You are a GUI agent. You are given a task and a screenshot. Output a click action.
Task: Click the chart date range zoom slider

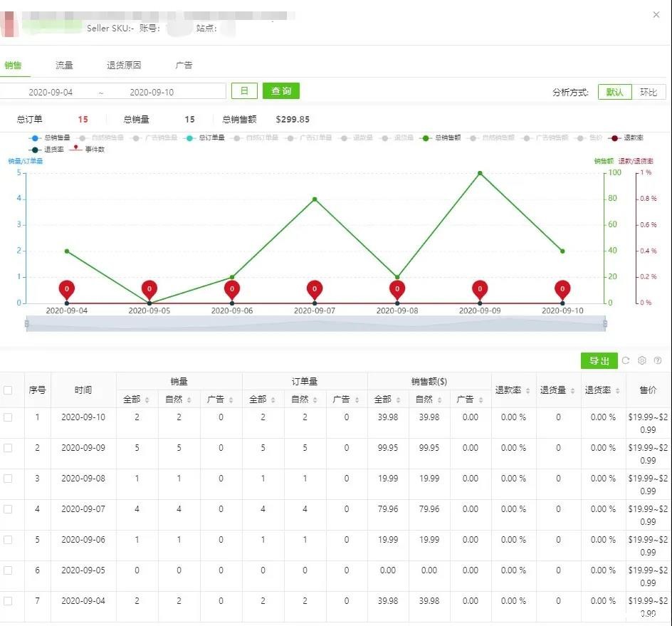coord(316,323)
